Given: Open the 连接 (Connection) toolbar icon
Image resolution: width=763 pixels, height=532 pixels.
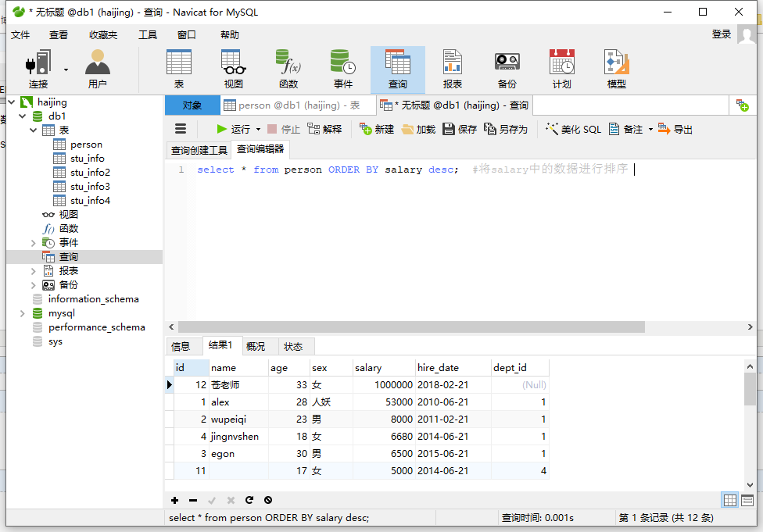Looking at the screenshot, I should point(38,69).
